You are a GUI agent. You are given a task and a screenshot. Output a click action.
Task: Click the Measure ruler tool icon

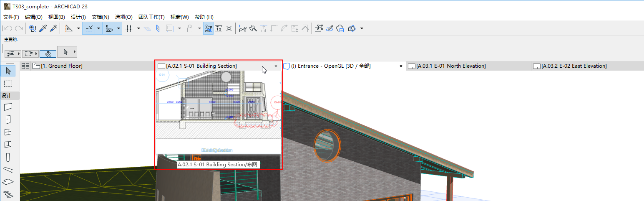(x=219, y=28)
